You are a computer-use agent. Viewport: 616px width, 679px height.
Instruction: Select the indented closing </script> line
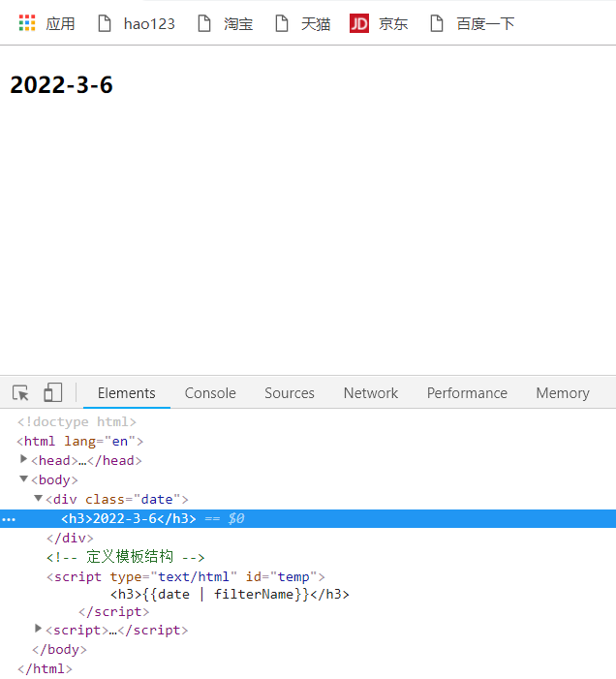pos(114,612)
